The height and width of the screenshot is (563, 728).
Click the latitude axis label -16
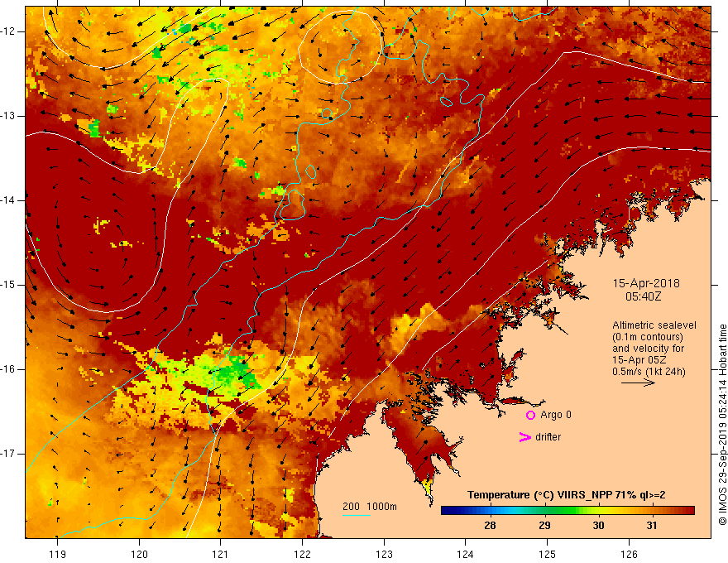coord(8,370)
